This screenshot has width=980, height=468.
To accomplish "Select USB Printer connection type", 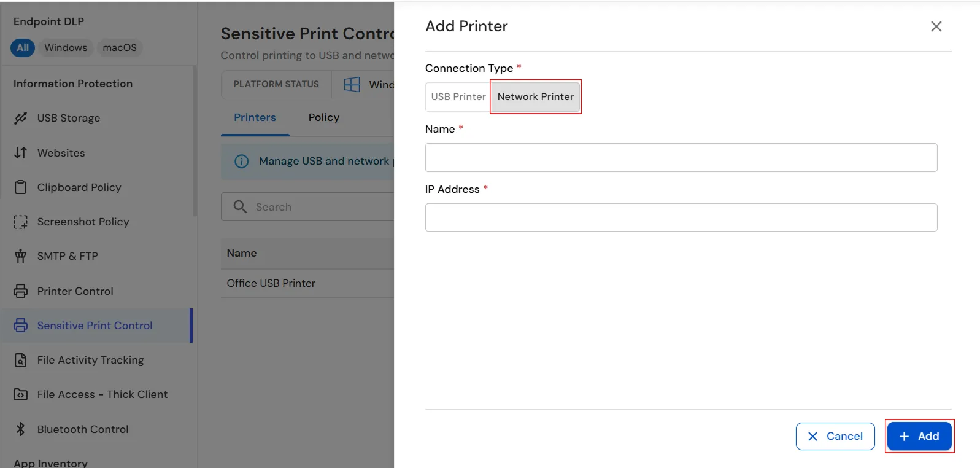I will click(x=458, y=97).
